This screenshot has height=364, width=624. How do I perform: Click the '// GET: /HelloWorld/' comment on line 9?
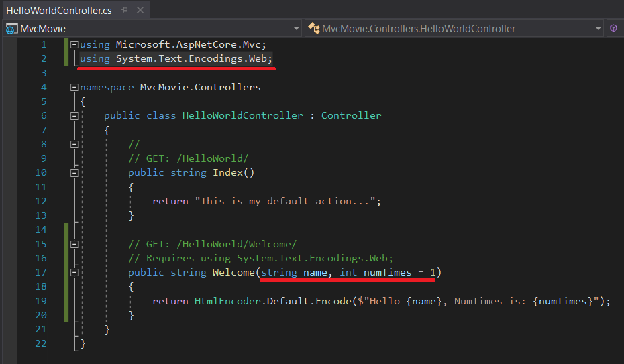pyautogui.click(x=189, y=159)
